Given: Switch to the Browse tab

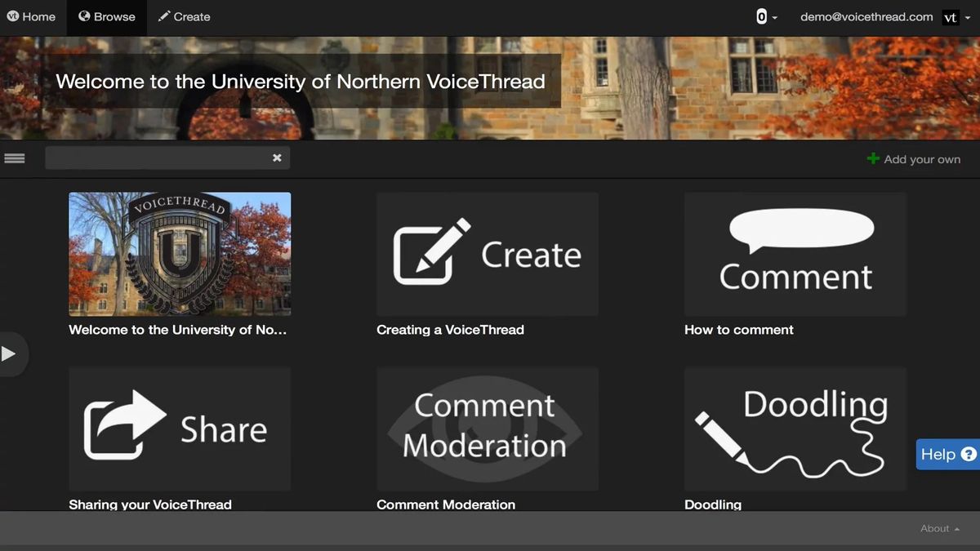Looking at the screenshot, I should pyautogui.click(x=106, y=16).
